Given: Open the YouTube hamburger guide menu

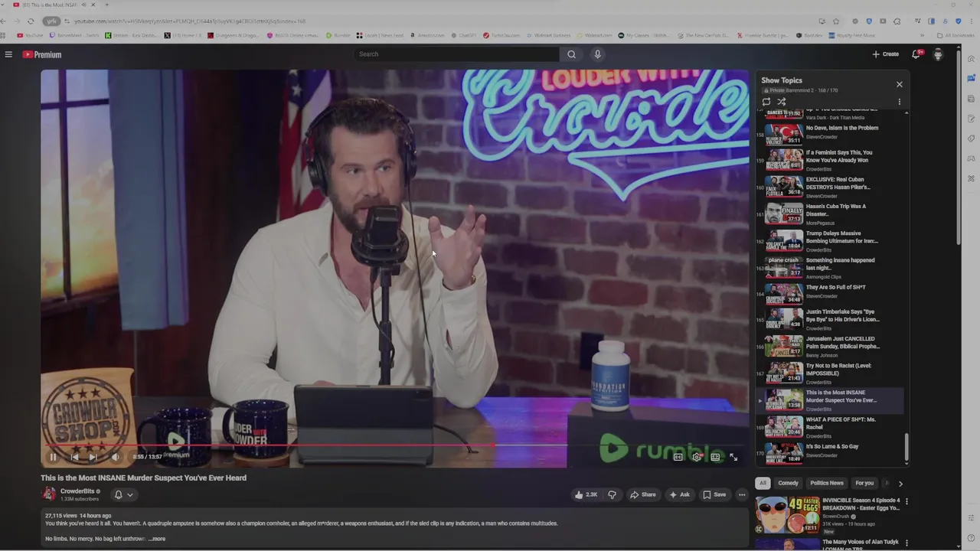Looking at the screenshot, I should pyautogui.click(x=8, y=54).
